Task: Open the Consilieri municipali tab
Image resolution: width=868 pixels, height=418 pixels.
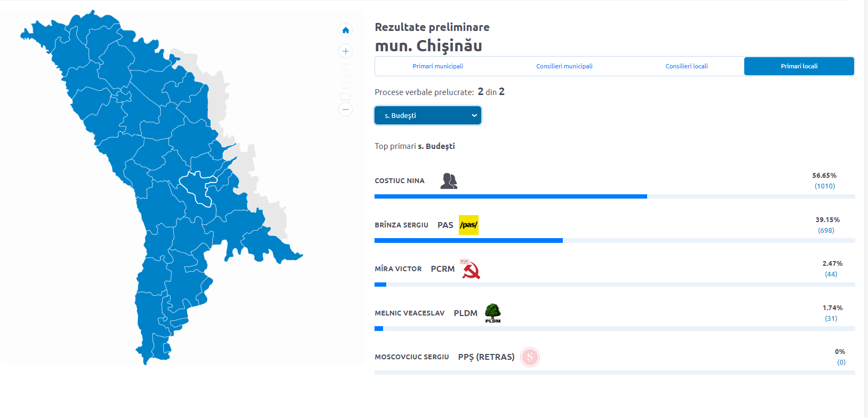Action: tap(564, 66)
